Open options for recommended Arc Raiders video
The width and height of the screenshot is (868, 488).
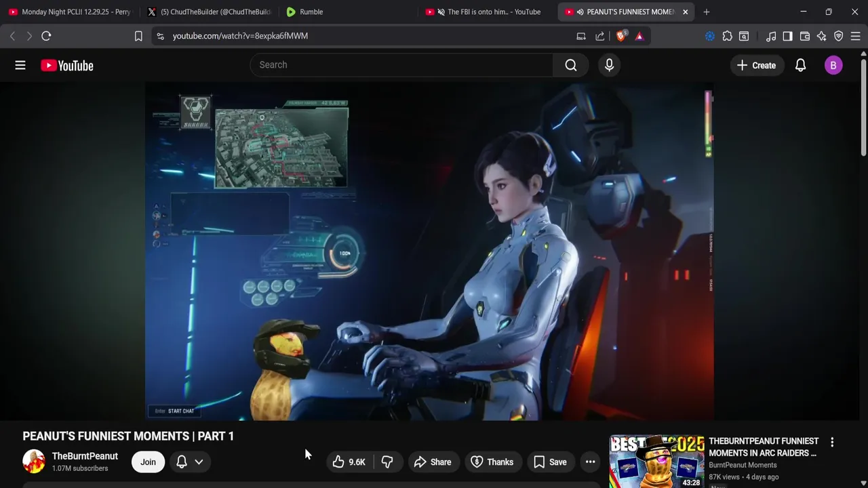coord(832,442)
